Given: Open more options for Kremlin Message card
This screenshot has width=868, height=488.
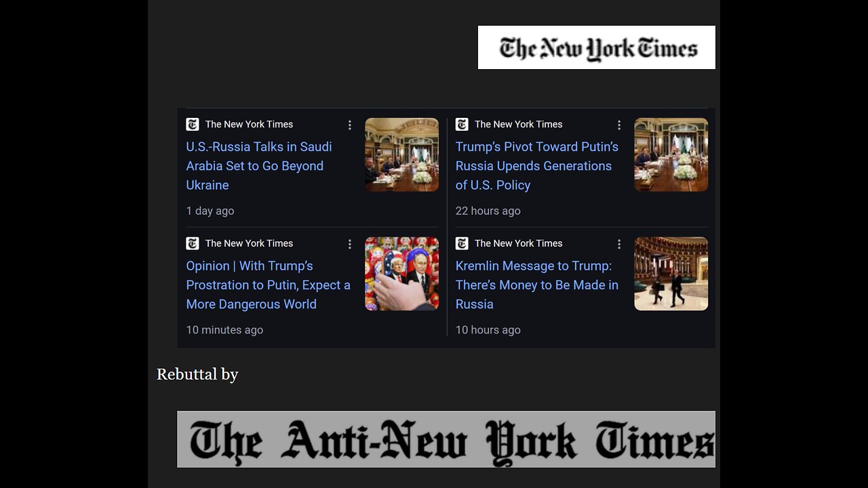Looking at the screenshot, I should 619,244.
